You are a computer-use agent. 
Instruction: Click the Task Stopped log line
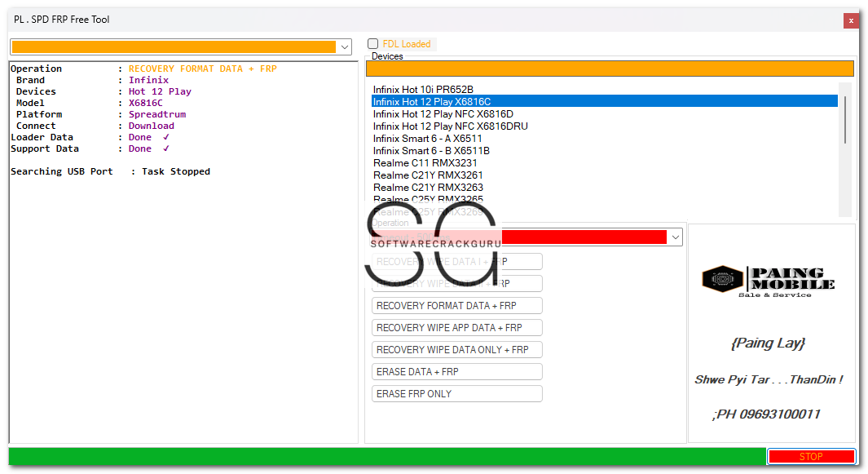point(110,171)
